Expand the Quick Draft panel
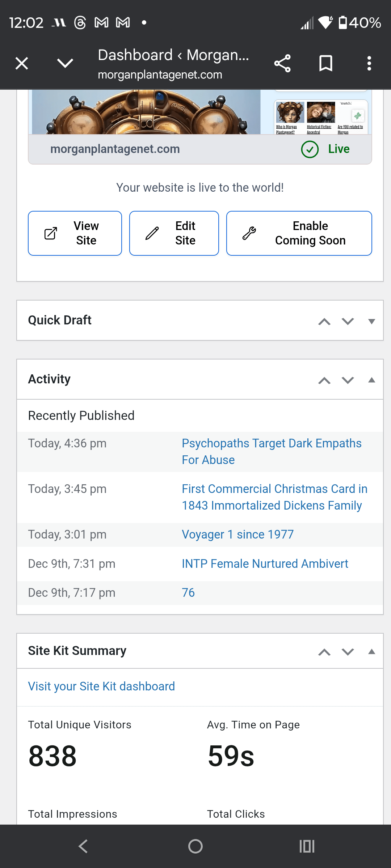This screenshot has width=391, height=868. click(x=371, y=321)
